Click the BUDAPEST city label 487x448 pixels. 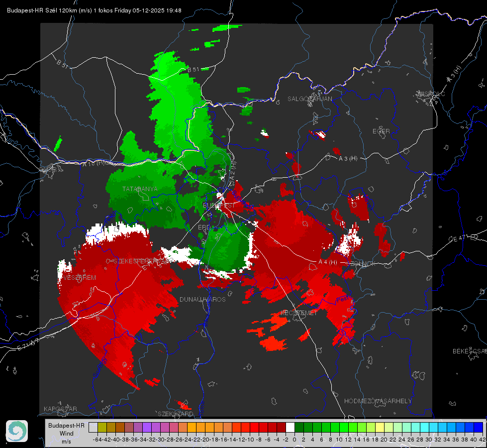[219, 205]
